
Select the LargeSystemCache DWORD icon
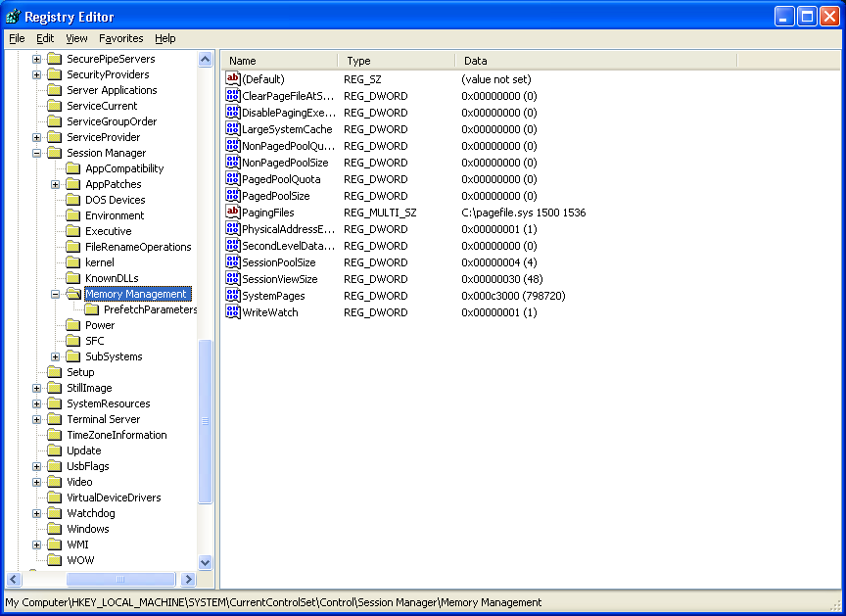[x=233, y=129]
